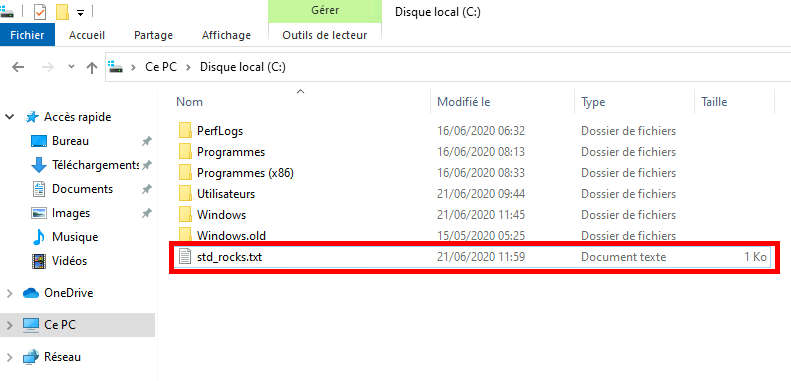Expand the Réseau tree node

click(9, 357)
